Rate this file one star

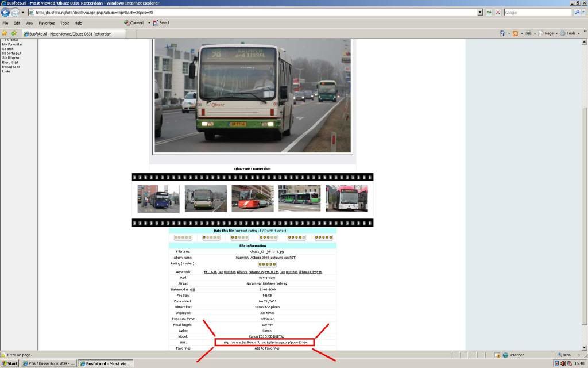pyautogui.click(x=211, y=237)
